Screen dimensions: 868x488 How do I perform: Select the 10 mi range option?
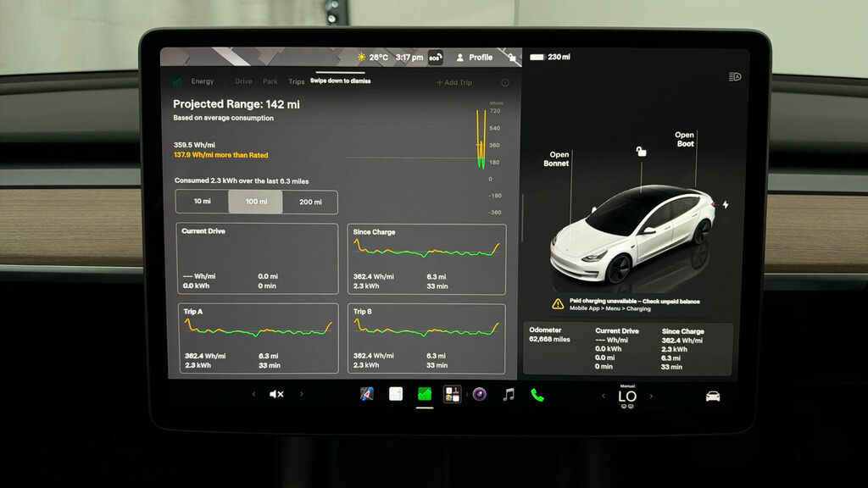pyautogui.click(x=202, y=202)
